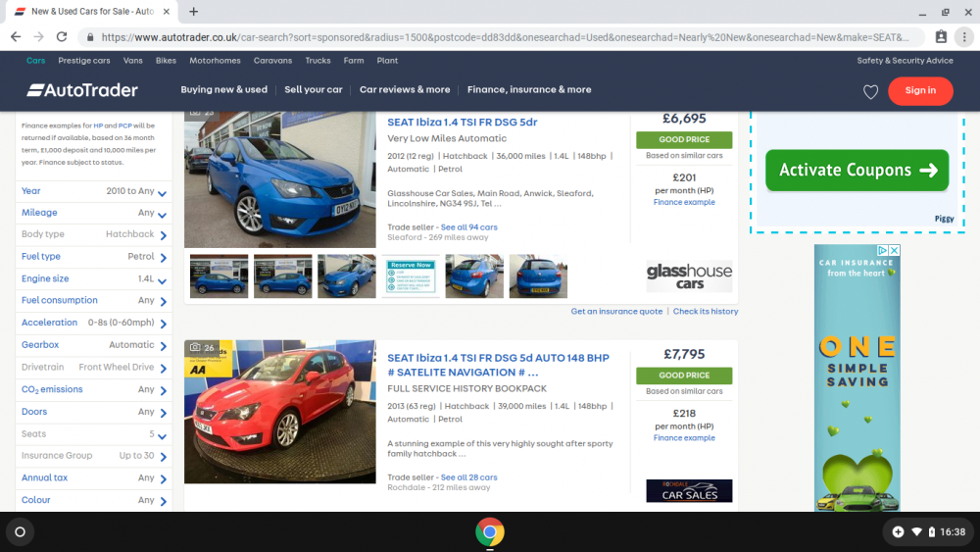Select the Reserve Now thumbnail

[411, 276]
